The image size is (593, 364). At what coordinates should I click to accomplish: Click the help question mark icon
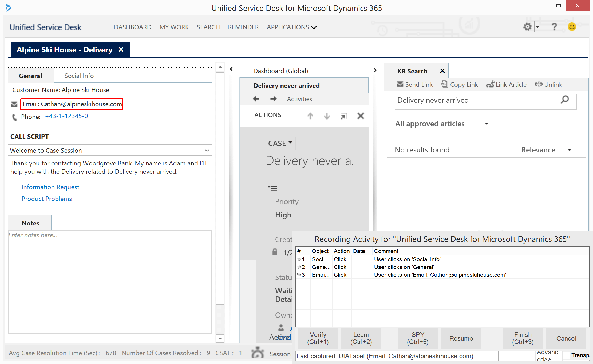[555, 27]
